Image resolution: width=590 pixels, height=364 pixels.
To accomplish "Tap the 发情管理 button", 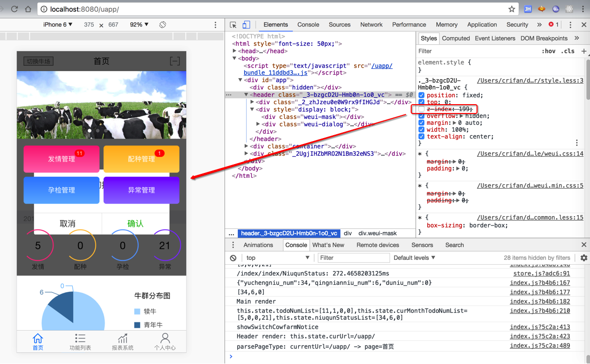I will (x=61, y=159).
